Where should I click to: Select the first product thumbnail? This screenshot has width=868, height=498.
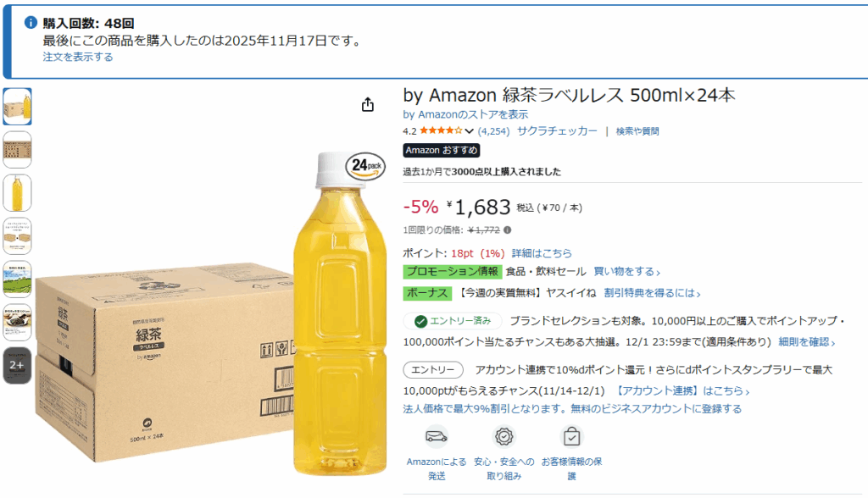pos(17,106)
